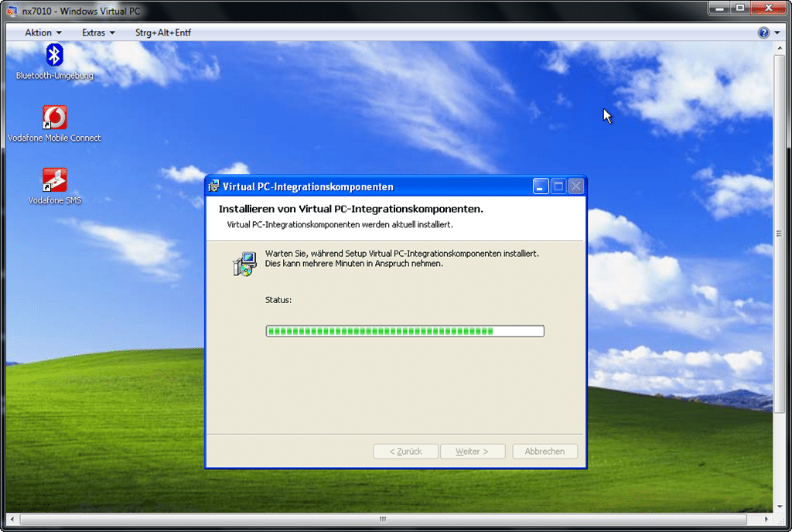Click the line starting 'Warten Sie, während Setup'
Viewport: 792px width, 532px height.
(402, 254)
